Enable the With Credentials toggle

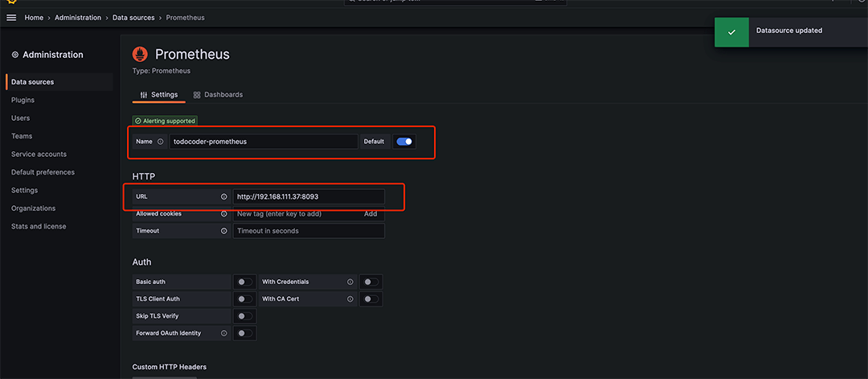371,282
